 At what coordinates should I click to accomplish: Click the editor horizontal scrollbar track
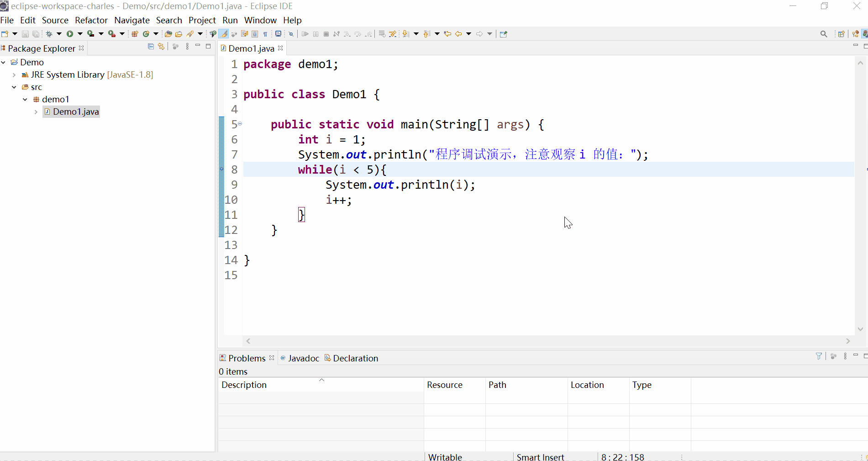pos(548,341)
